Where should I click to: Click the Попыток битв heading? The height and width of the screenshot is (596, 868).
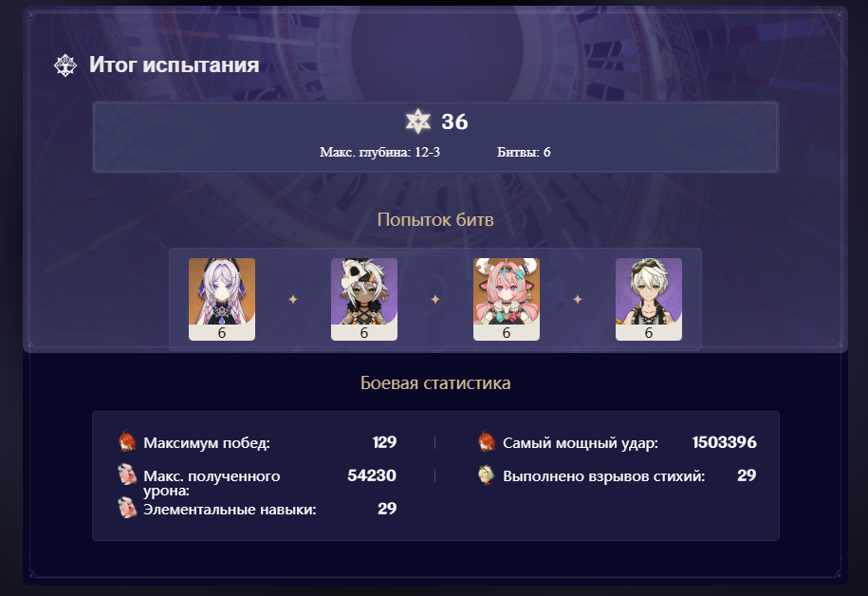coord(435,220)
